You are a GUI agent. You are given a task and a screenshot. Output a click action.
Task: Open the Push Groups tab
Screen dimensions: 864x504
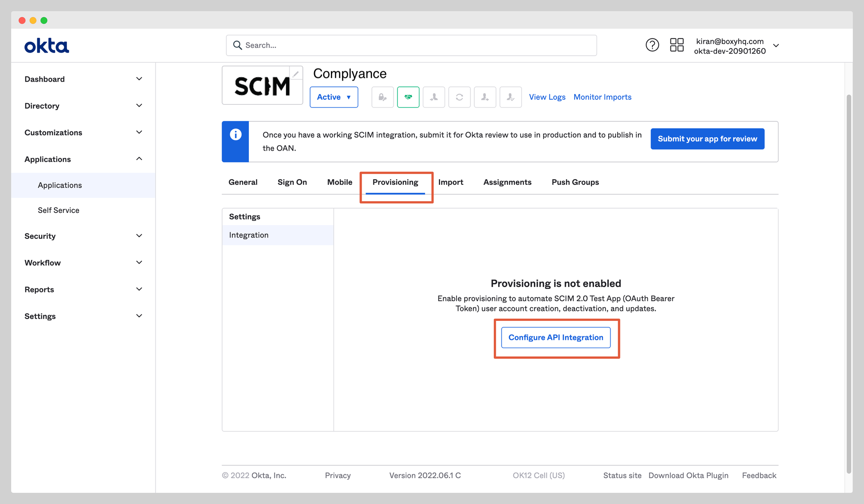coord(575,182)
